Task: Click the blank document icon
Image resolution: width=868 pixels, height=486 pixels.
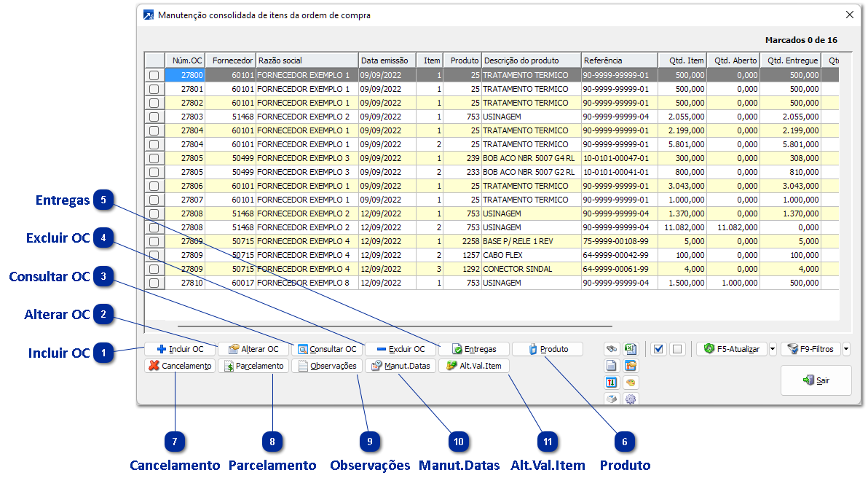Action: point(612,366)
